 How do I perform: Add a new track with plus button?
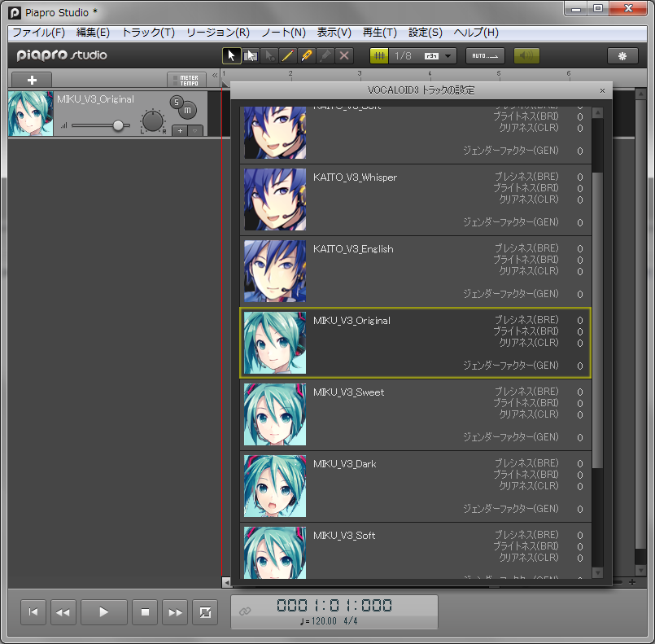pyautogui.click(x=32, y=80)
